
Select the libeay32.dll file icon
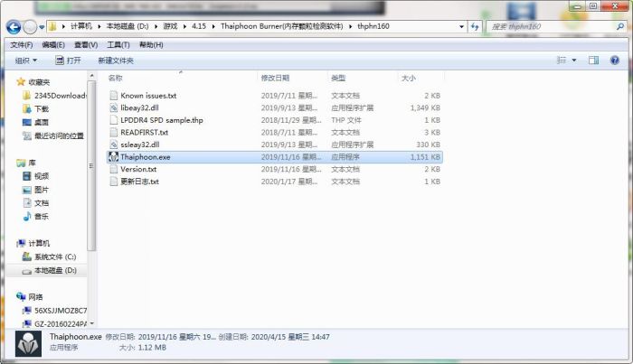point(113,107)
